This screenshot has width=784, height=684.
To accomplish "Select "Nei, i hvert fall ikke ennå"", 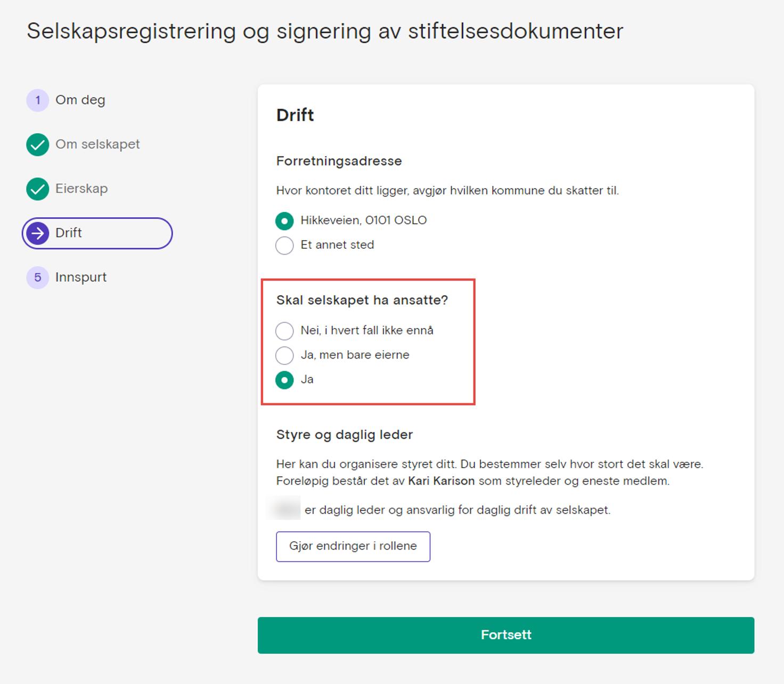I will click(x=285, y=331).
